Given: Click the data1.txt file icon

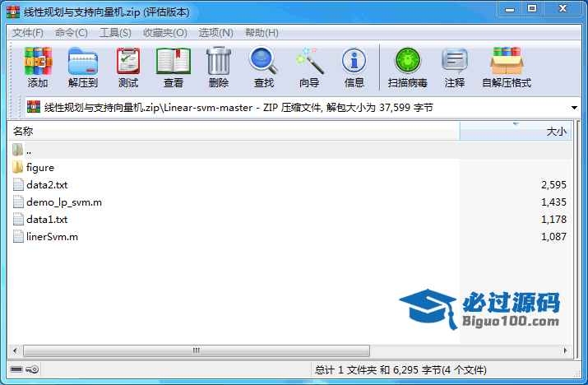Looking at the screenshot, I should point(18,219).
